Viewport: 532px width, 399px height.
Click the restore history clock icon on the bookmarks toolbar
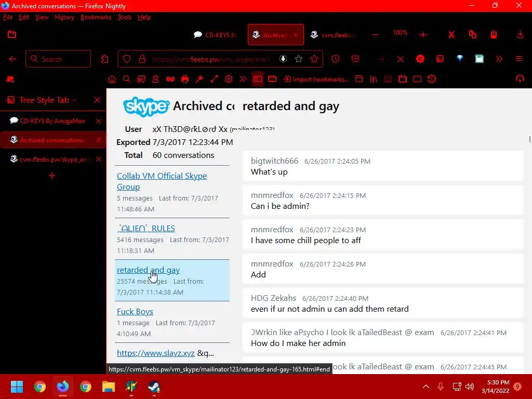coord(432,79)
